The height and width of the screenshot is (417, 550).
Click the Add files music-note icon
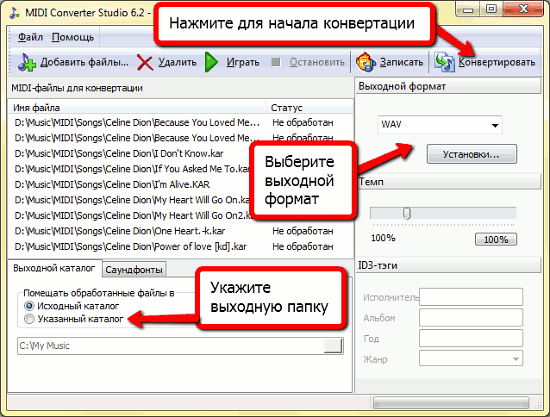click(x=27, y=62)
